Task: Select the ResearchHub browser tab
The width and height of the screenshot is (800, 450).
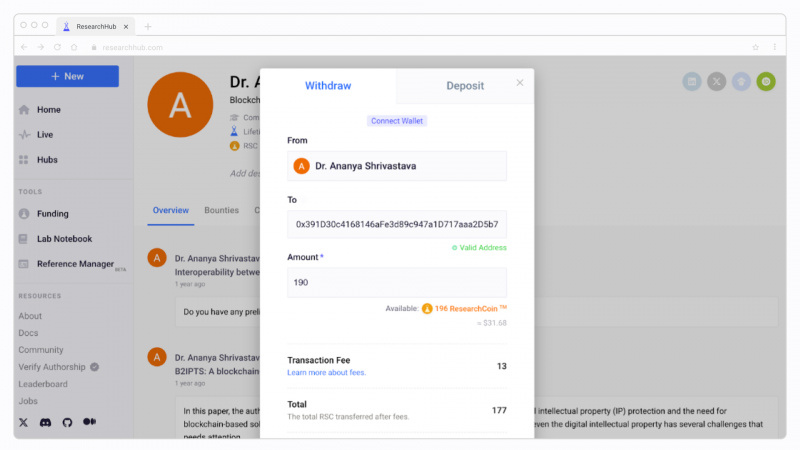Action: click(x=96, y=27)
